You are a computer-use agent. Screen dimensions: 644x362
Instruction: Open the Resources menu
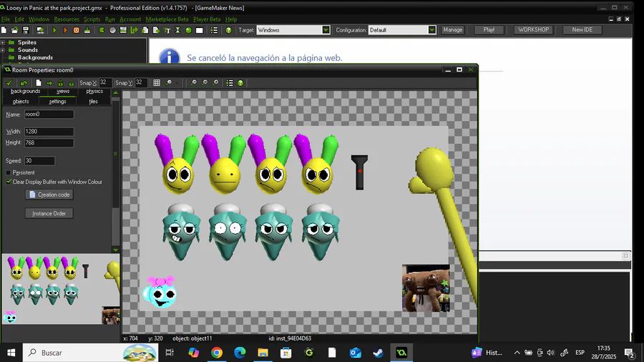pyautogui.click(x=67, y=19)
